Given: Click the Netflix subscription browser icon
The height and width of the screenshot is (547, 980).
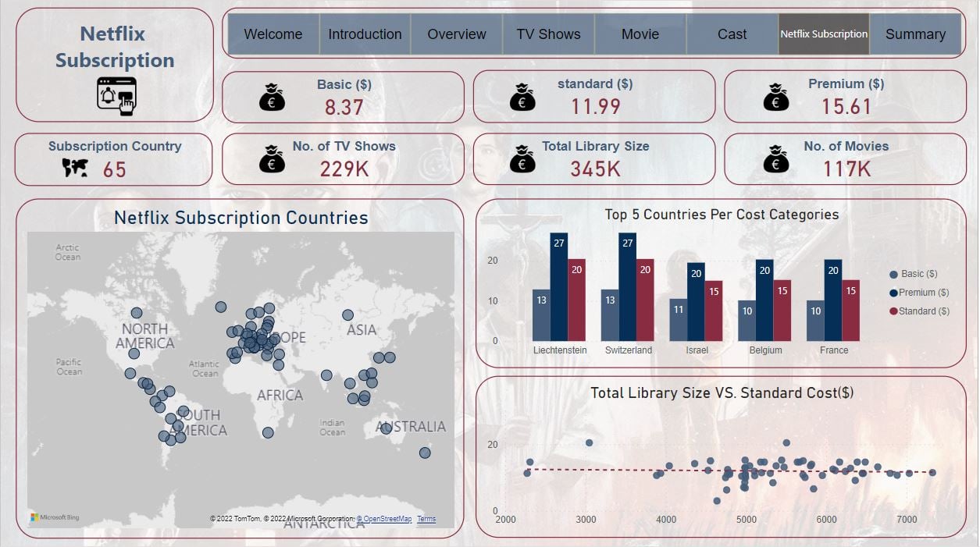Looking at the screenshot, I should (x=116, y=96).
